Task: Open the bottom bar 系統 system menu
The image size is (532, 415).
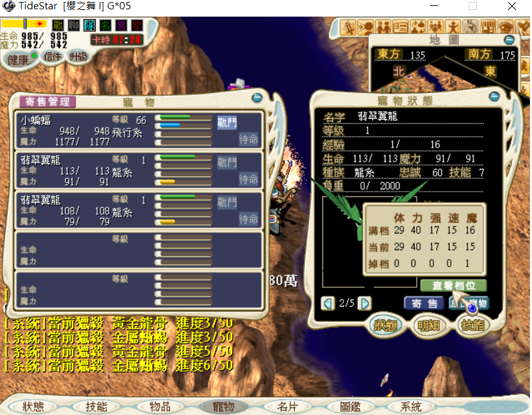Action: (x=411, y=406)
